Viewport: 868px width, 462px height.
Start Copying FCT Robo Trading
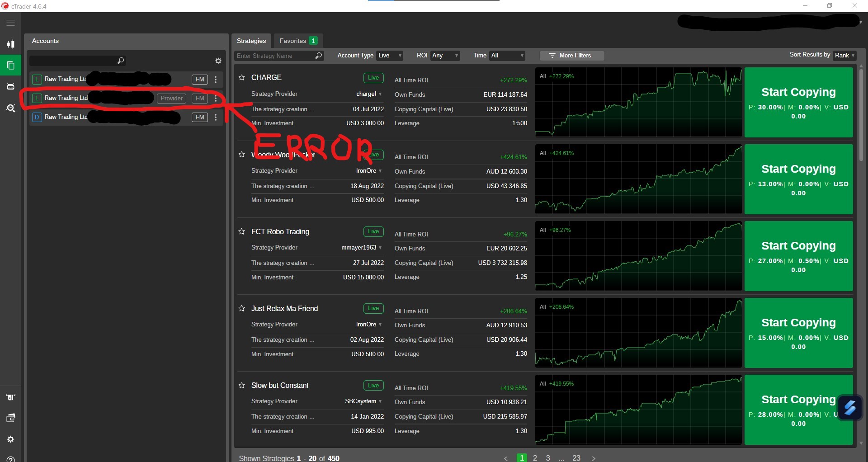(798, 256)
